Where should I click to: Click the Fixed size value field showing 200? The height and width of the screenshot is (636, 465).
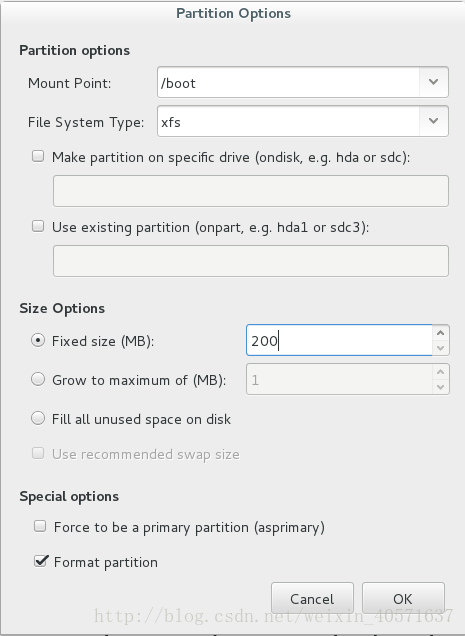pos(339,340)
